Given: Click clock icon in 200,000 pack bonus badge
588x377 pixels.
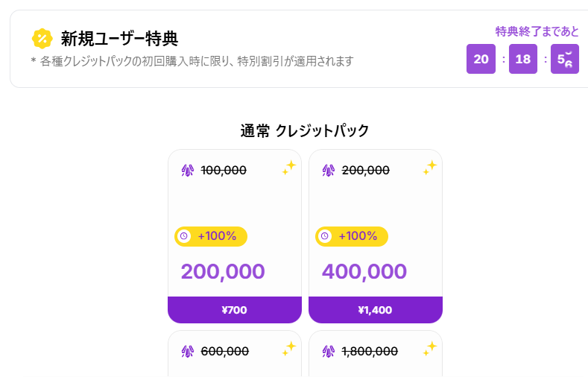Looking at the screenshot, I should point(184,236).
